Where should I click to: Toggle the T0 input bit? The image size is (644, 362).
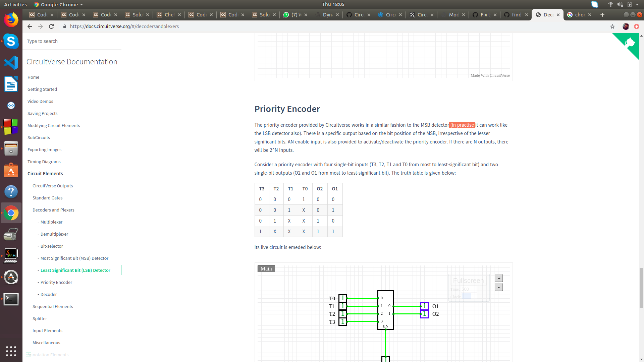click(x=343, y=298)
